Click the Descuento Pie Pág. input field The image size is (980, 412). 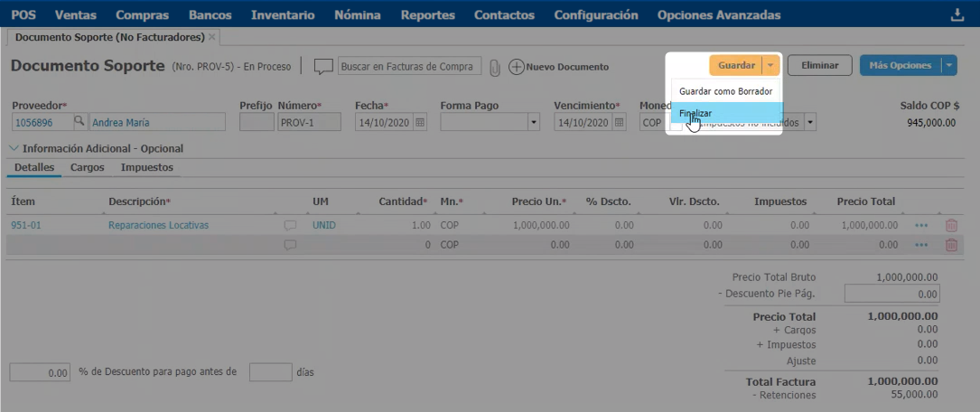pos(891,294)
